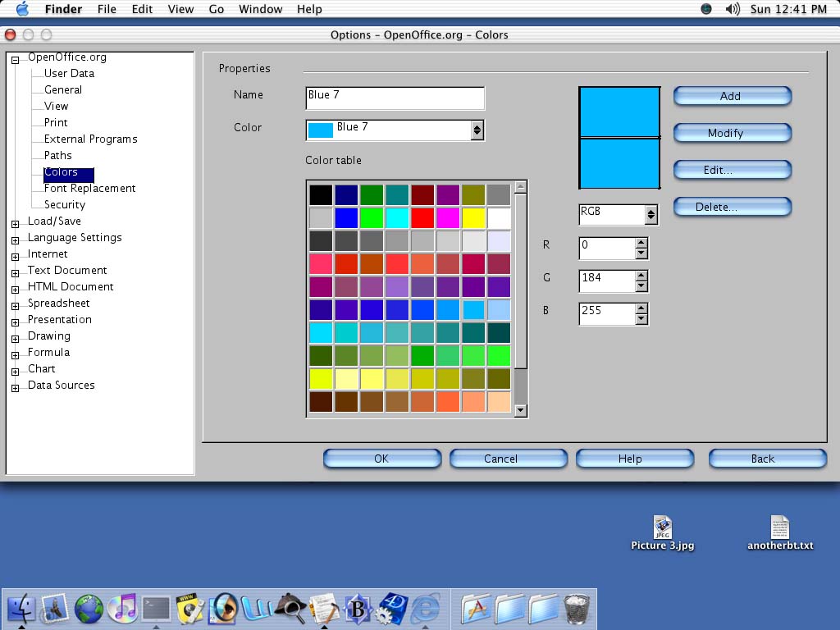Screen dimensions: 840x630
Task: Expand the Presentation tree node
Action: [15, 322]
